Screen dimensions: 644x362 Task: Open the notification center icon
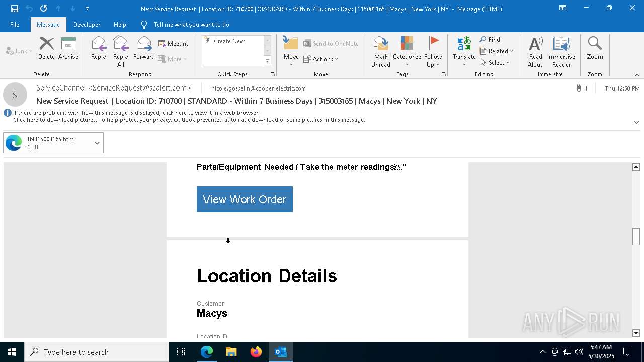pyautogui.click(x=627, y=352)
